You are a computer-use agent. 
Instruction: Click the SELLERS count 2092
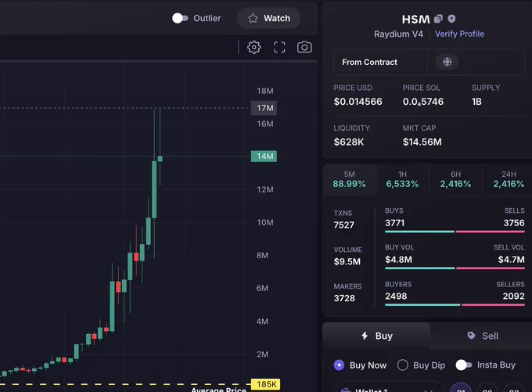[x=513, y=297]
